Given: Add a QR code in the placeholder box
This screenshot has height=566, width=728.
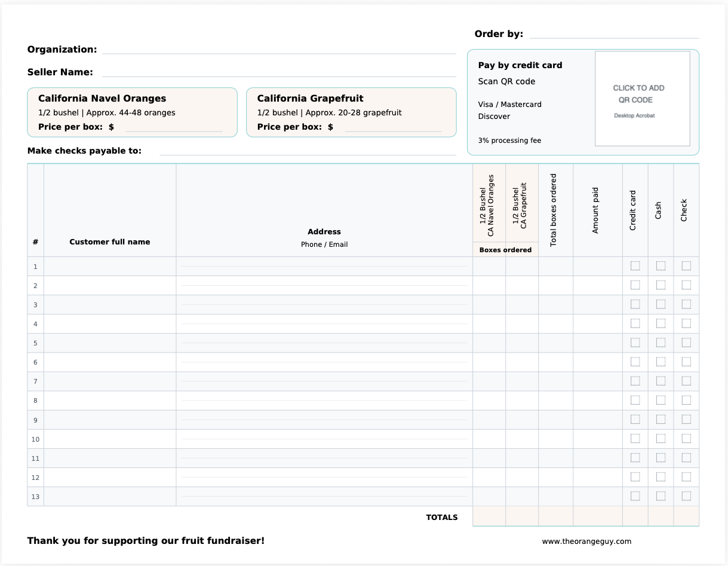Looking at the screenshot, I should (x=643, y=99).
